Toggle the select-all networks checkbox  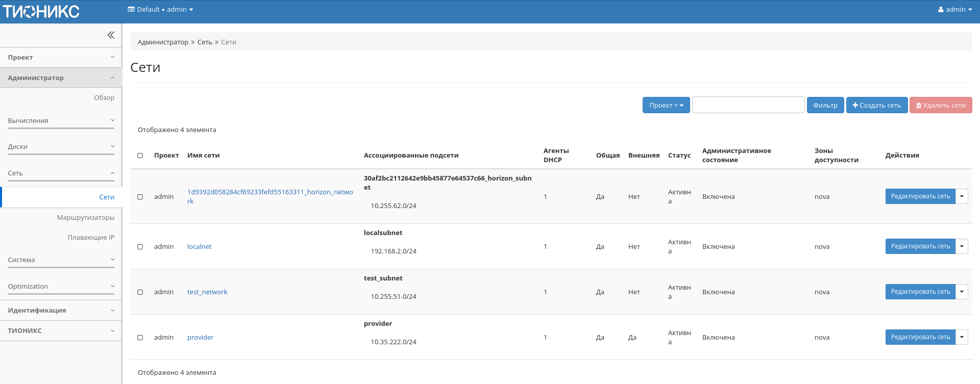140,156
